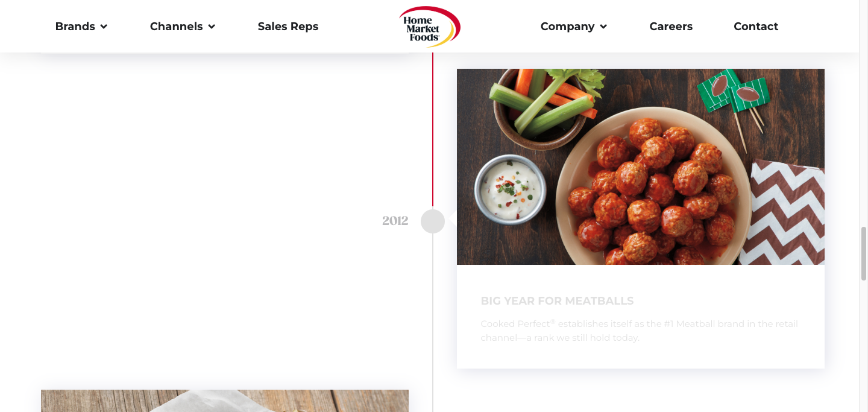This screenshot has width=868, height=412.
Task: Click the Big Year for Meatballs heading
Action: [557, 301]
